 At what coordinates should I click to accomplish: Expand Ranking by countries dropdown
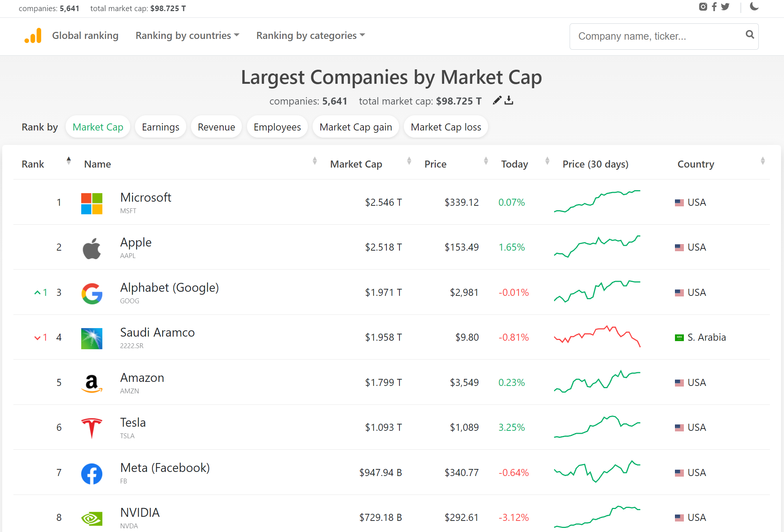pos(187,36)
